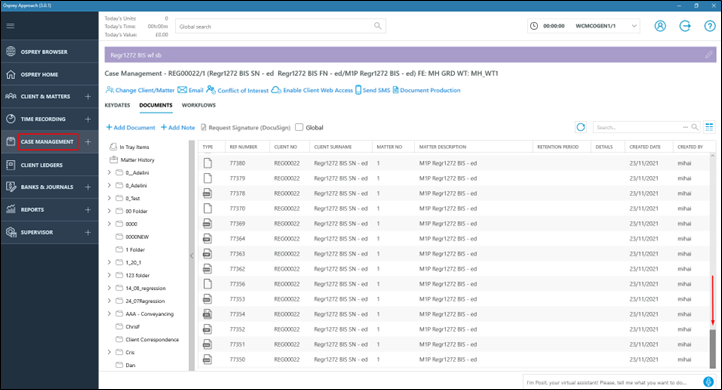Click the grid view toggle icon

710,127
